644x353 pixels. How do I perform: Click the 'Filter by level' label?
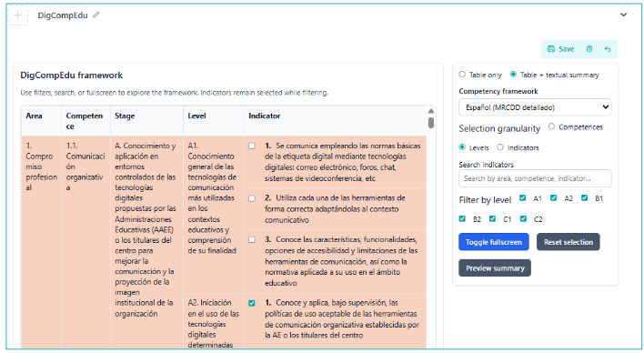(x=485, y=200)
